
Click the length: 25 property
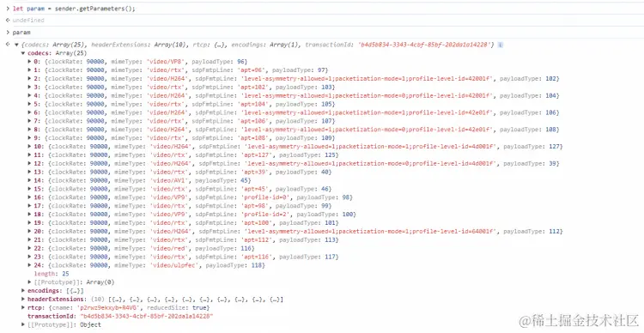coord(52,274)
